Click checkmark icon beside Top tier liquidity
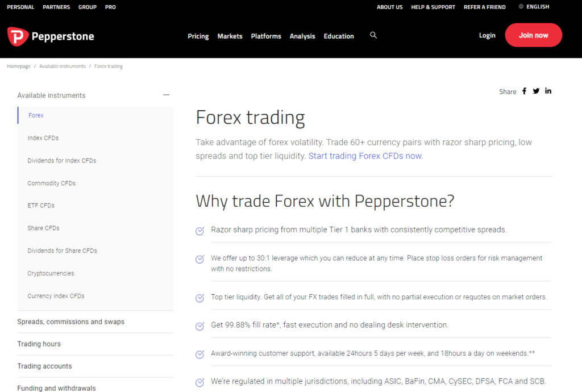 pyautogui.click(x=199, y=298)
